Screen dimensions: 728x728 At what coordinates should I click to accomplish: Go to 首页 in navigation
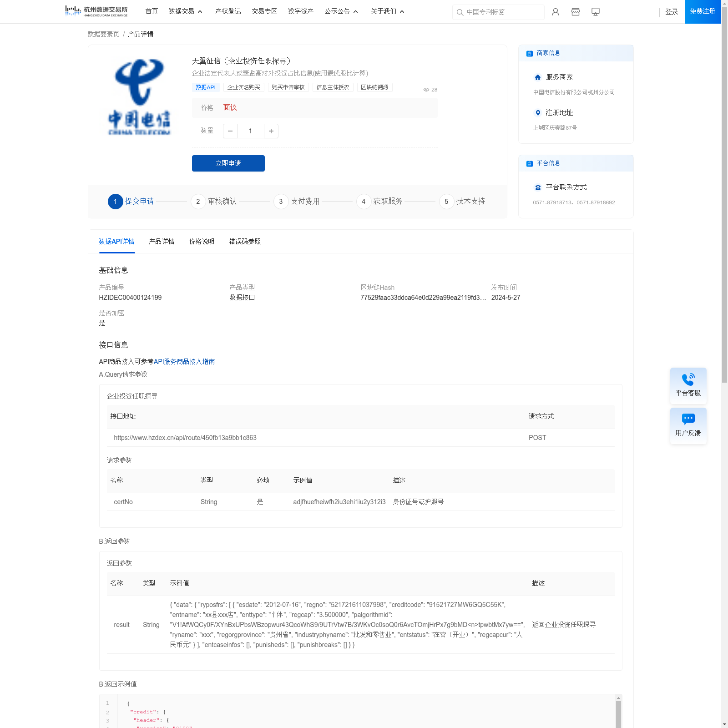click(152, 11)
